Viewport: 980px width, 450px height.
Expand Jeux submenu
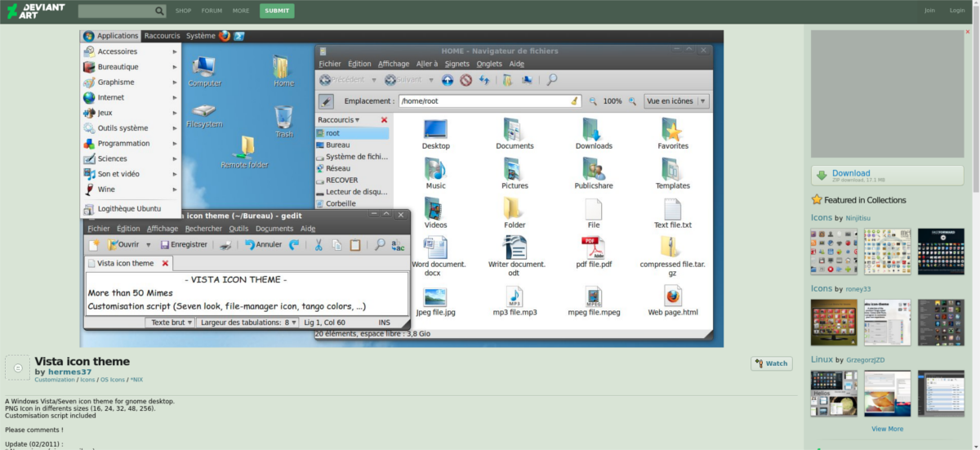[131, 113]
